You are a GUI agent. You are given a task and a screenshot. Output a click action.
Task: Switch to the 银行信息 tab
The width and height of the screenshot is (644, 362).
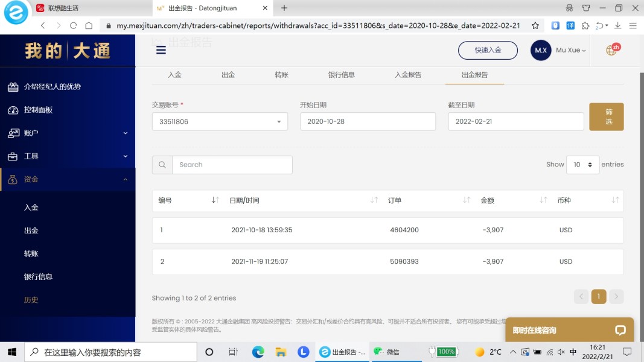tap(342, 75)
